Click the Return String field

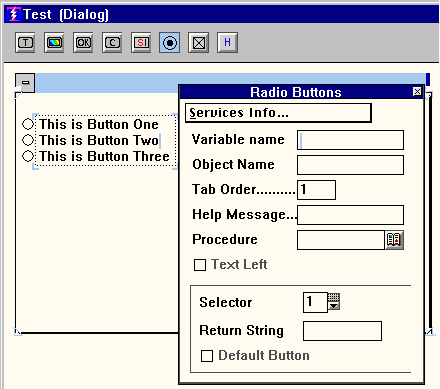tap(342, 331)
